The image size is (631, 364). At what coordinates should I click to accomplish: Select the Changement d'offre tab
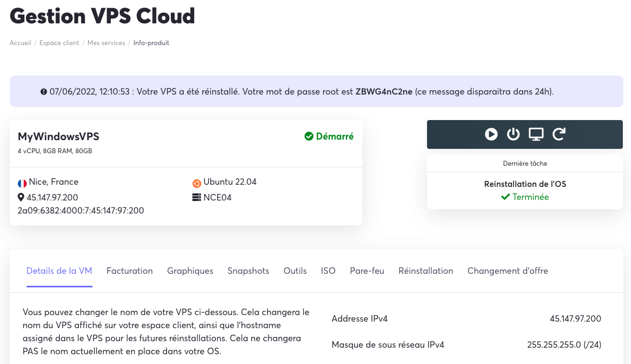coord(508,271)
